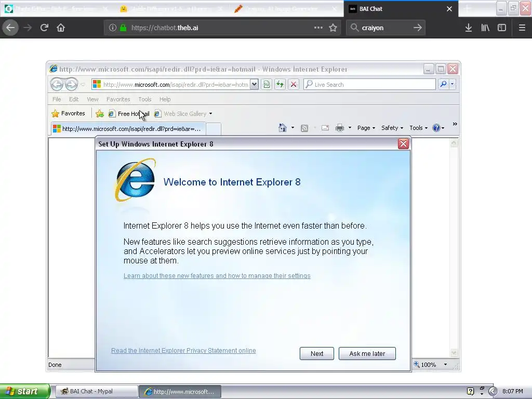Viewport: 532px width, 399px height.
Task: Select the microsoft.com taskbar button
Action: tap(180, 392)
